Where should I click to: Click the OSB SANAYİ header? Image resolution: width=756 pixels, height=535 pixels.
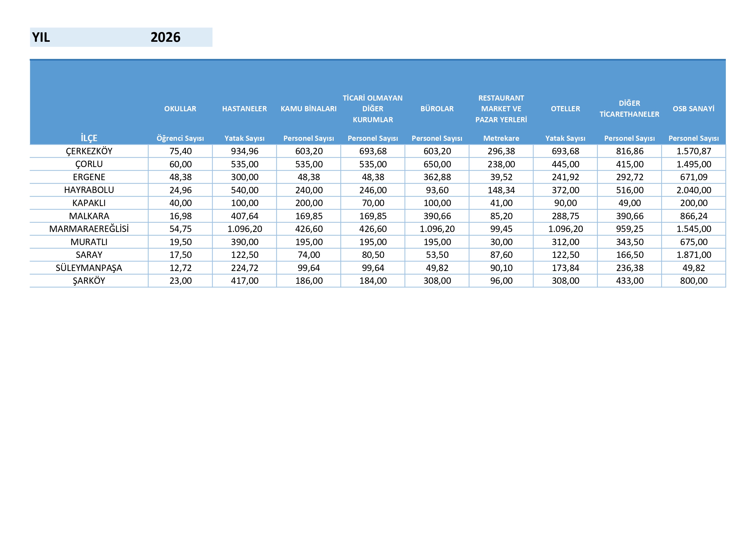(x=694, y=109)
